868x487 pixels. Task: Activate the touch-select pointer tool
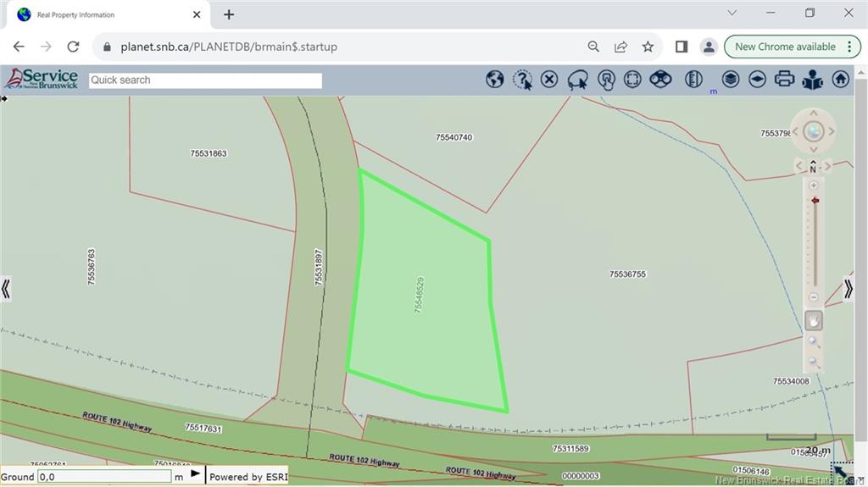pyautogui.click(x=606, y=80)
